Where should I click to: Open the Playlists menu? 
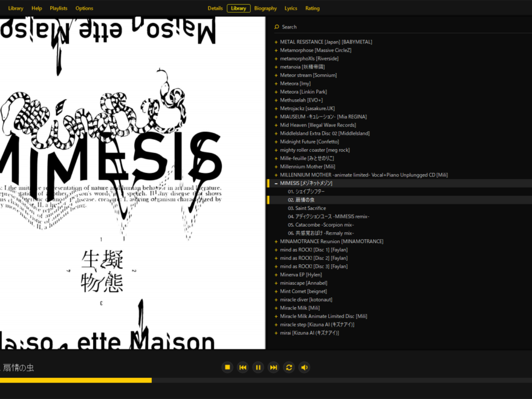(59, 8)
